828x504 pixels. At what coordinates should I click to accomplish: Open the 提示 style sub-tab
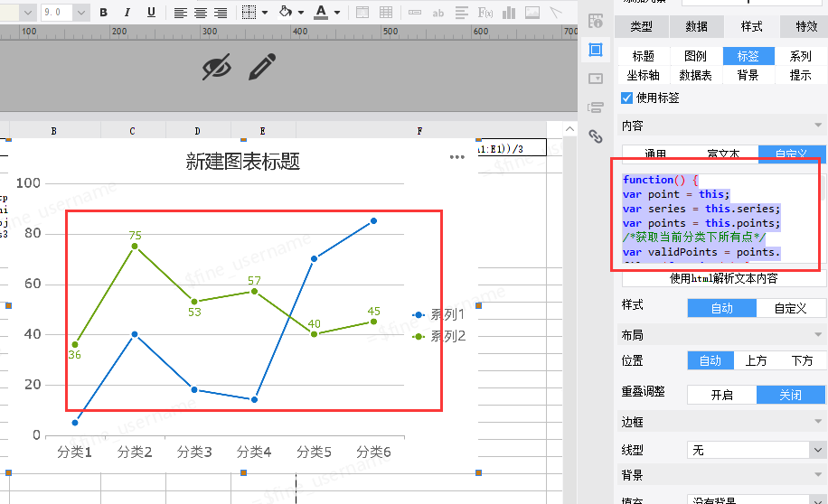pos(801,76)
